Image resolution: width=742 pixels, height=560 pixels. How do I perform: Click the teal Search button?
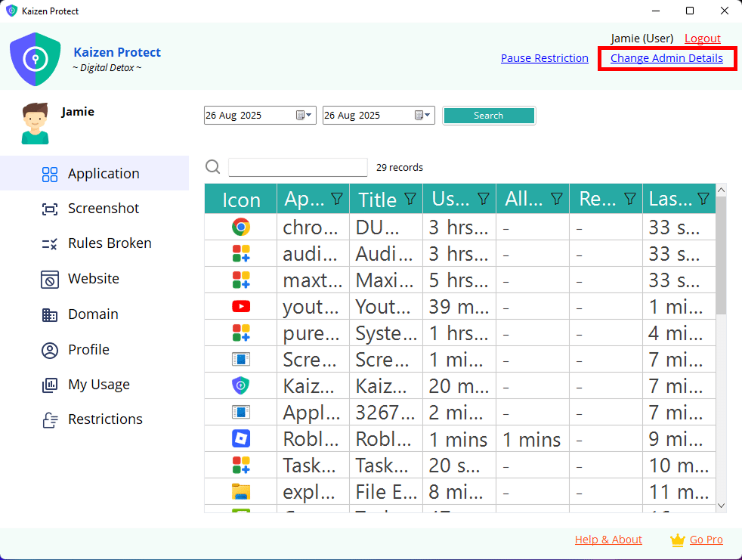[x=489, y=116]
